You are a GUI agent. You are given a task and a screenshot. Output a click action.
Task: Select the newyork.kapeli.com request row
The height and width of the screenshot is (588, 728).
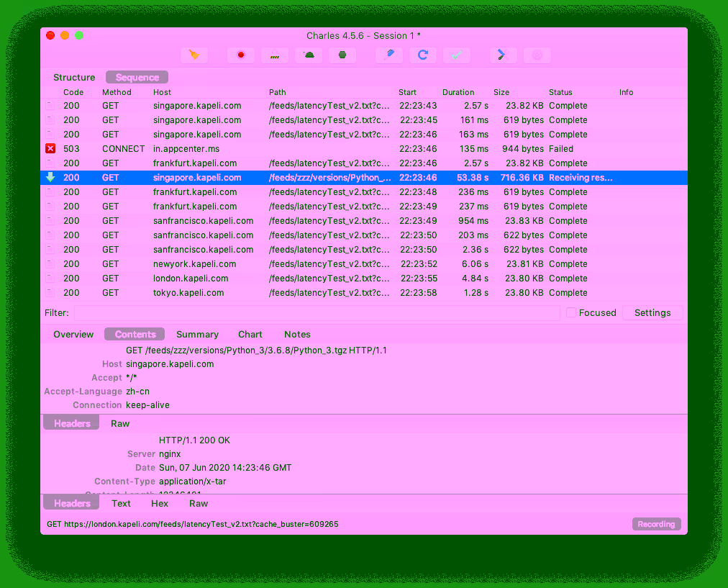pos(364,264)
